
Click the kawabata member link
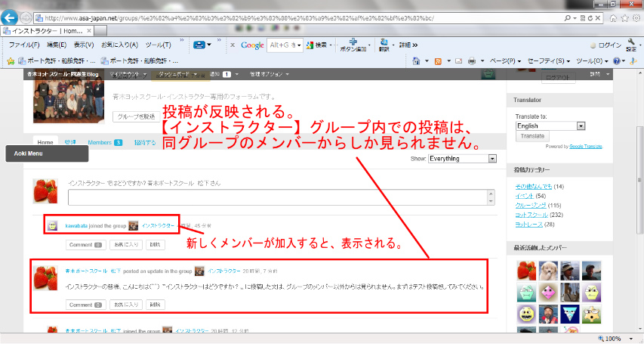76,225
